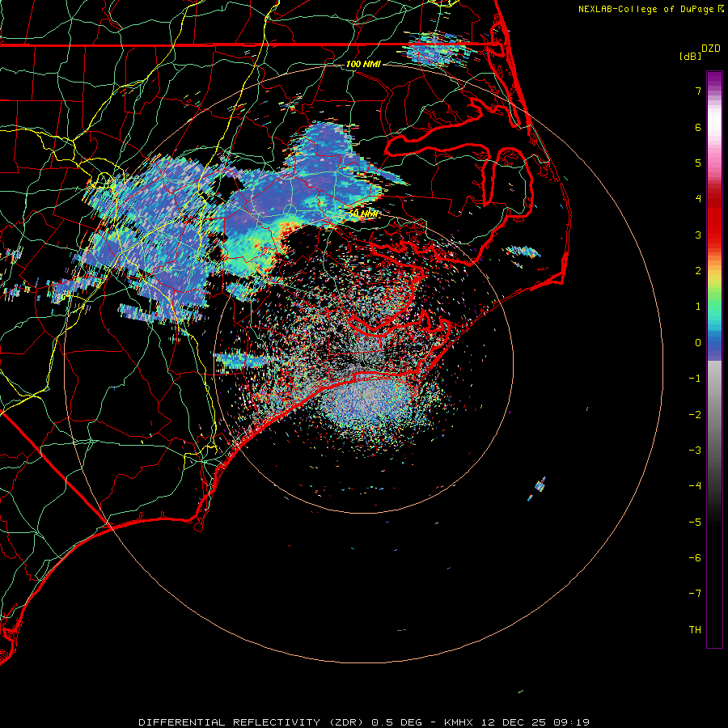This screenshot has width=728, height=728.
Task: Click the -3 dB value on color scale
Action: coord(695,451)
